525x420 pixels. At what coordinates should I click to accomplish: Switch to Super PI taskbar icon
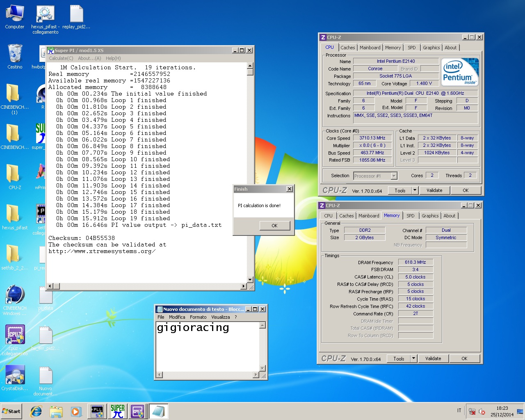pyautogui.click(x=117, y=411)
